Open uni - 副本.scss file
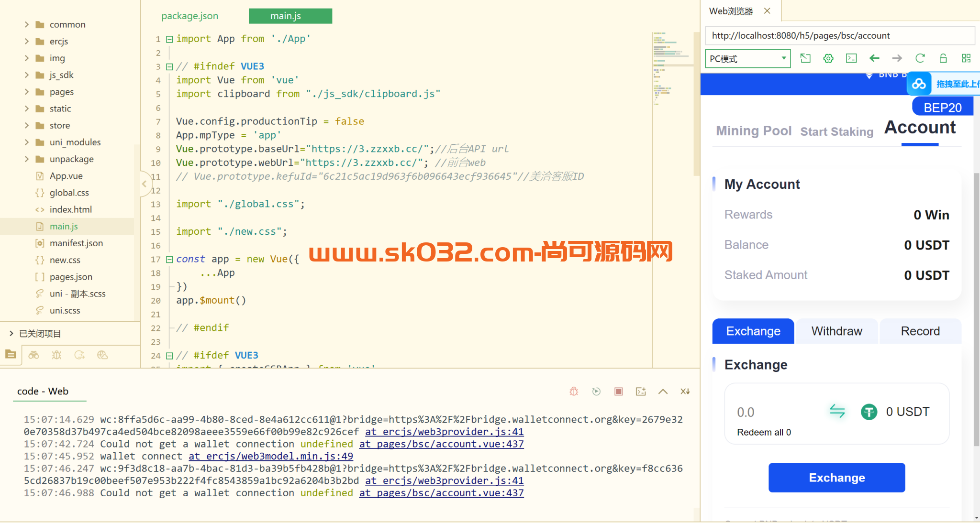 78,294
